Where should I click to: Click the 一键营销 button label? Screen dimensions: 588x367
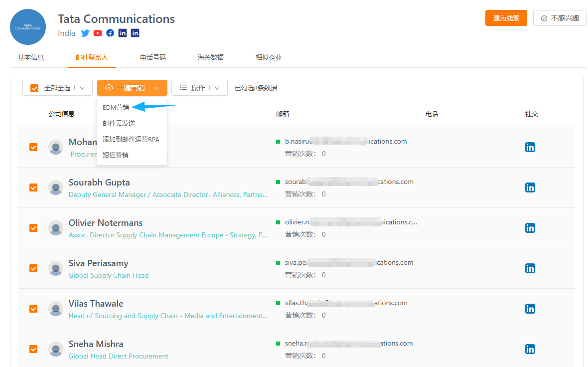point(130,88)
